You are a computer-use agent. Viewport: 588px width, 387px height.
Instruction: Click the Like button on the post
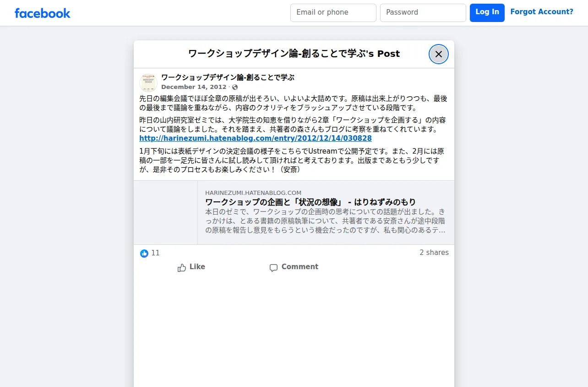(191, 267)
